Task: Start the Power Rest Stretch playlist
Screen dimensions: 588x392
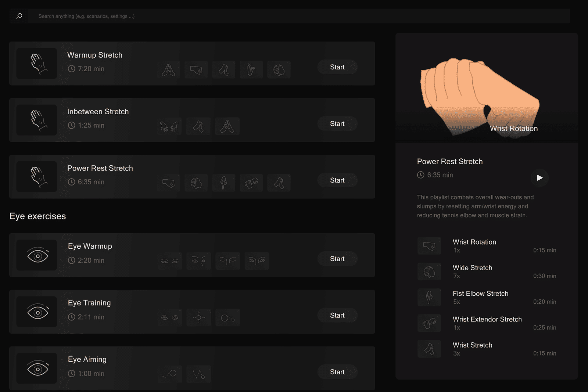Action: click(337, 180)
